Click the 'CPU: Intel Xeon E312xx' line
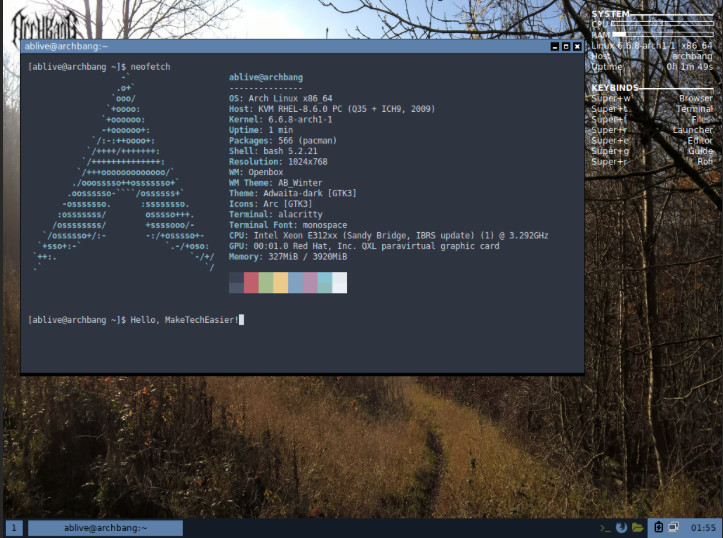 (x=389, y=236)
